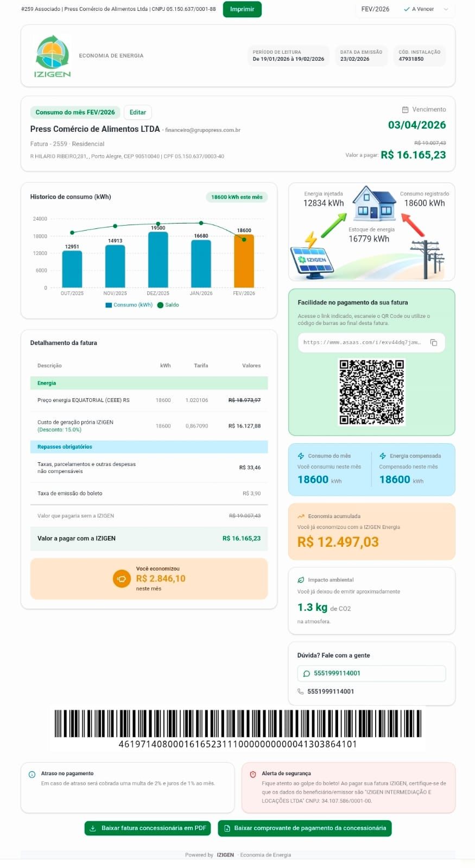This screenshot has width=475, height=868.
Task: Click the piggy bank savings icon
Action: point(122,579)
